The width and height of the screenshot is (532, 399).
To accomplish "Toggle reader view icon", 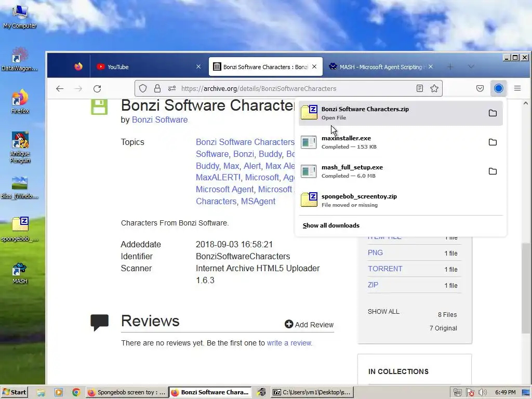I will (420, 88).
